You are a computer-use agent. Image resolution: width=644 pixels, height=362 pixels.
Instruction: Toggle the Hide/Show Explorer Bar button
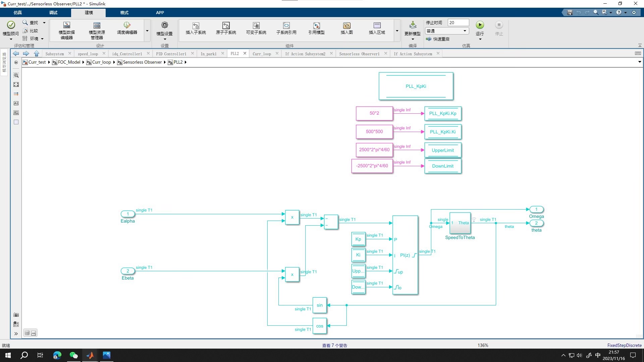coord(16,62)
